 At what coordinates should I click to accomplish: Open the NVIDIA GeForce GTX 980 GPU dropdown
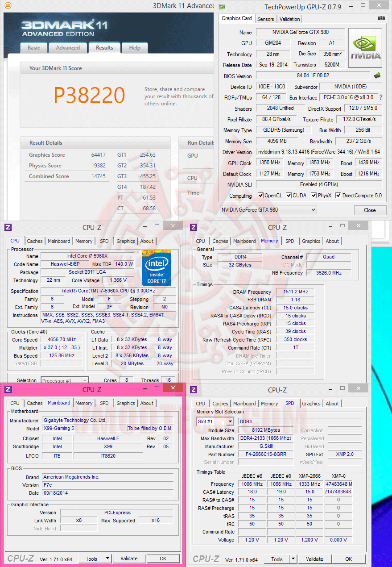(x=268, y=210)
